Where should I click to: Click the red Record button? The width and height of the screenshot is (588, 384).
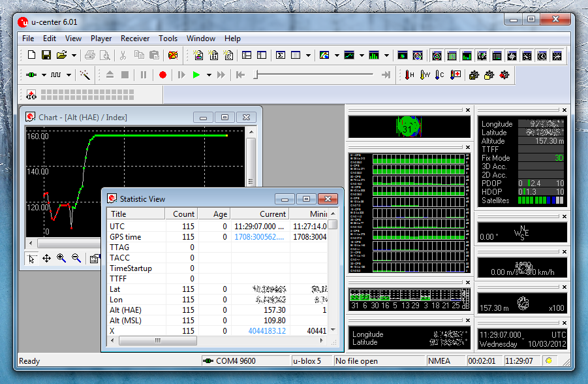[162, 75]
